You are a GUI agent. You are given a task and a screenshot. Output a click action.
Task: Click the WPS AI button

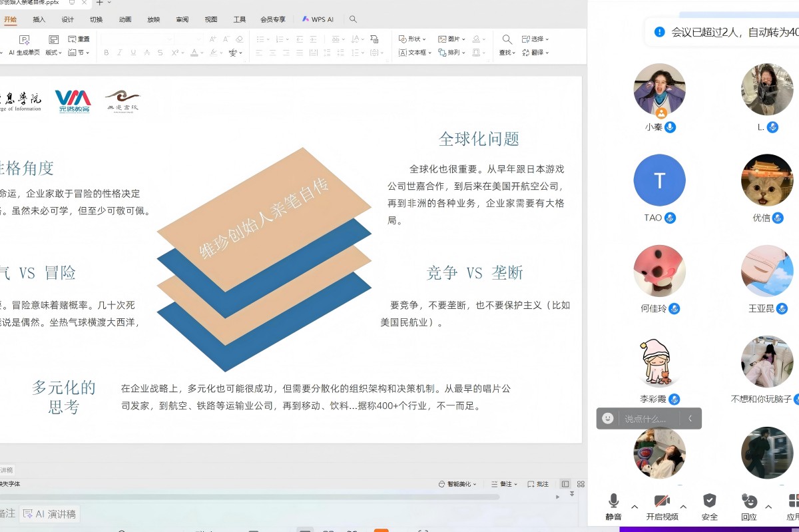point(318,19)
